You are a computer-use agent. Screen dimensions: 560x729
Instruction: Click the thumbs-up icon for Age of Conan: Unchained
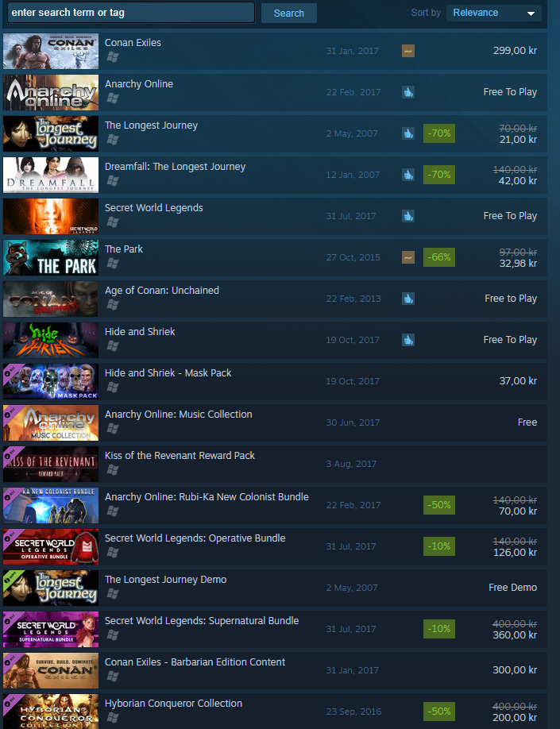[x=408, y=299]
